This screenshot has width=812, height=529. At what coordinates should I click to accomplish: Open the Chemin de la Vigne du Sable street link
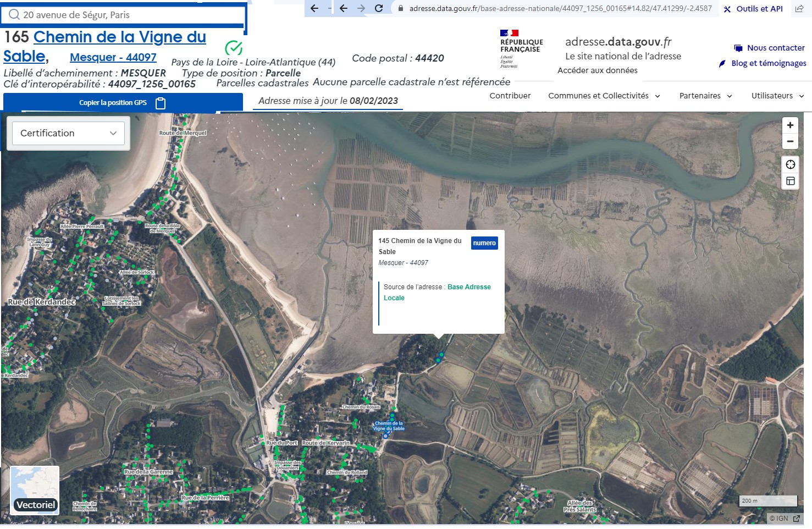pyautogui.click(x=104, y=46)
